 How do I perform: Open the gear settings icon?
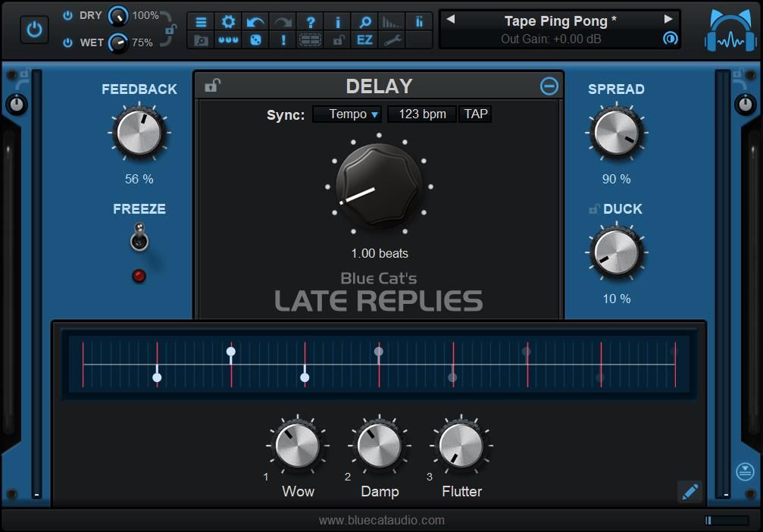pos(228,22)
